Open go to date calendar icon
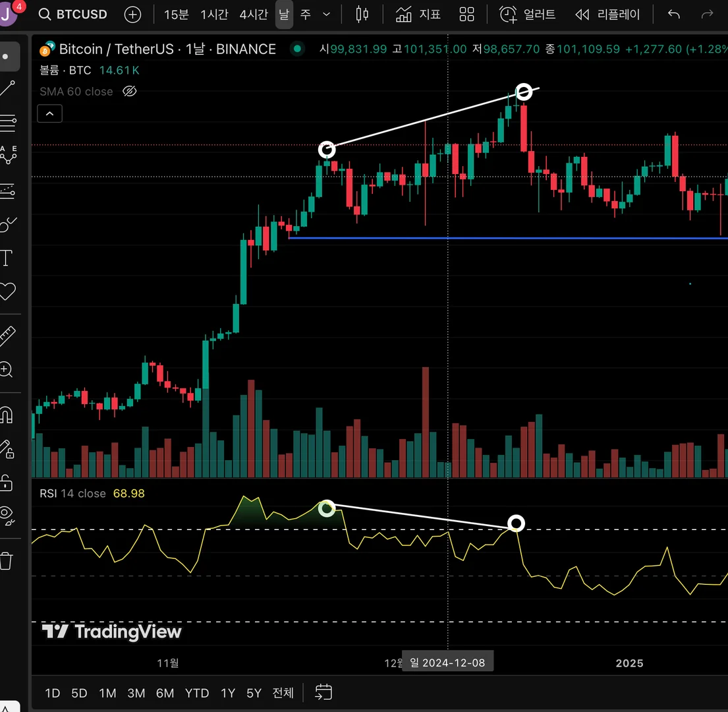728x712 pixels. click(x=323, y=692)
